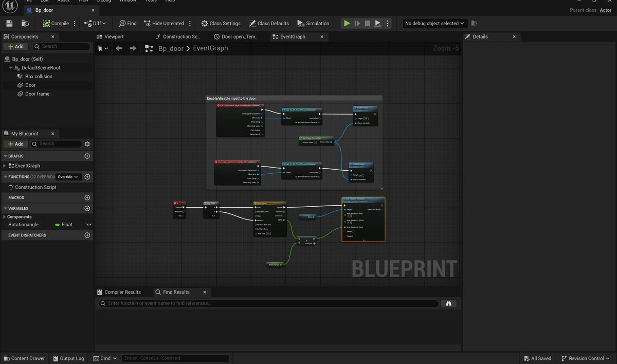Click the console command input field
617x364 pixels.
(x=175, y=358)
